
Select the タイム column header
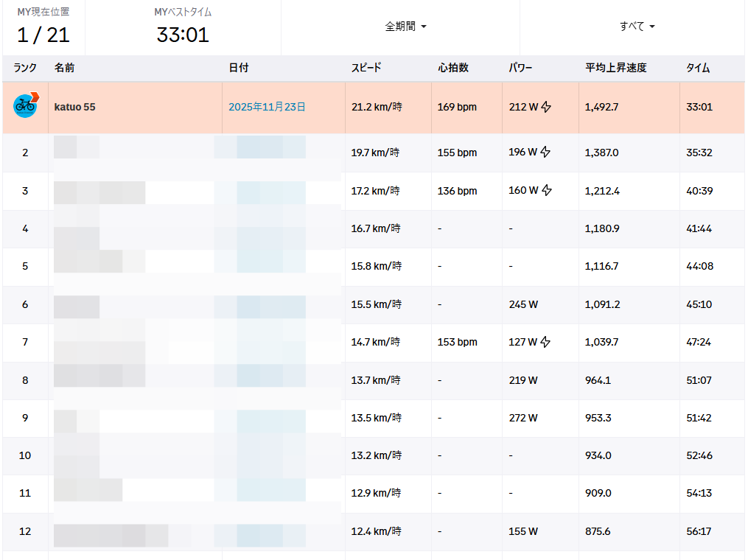coord(698,68)
